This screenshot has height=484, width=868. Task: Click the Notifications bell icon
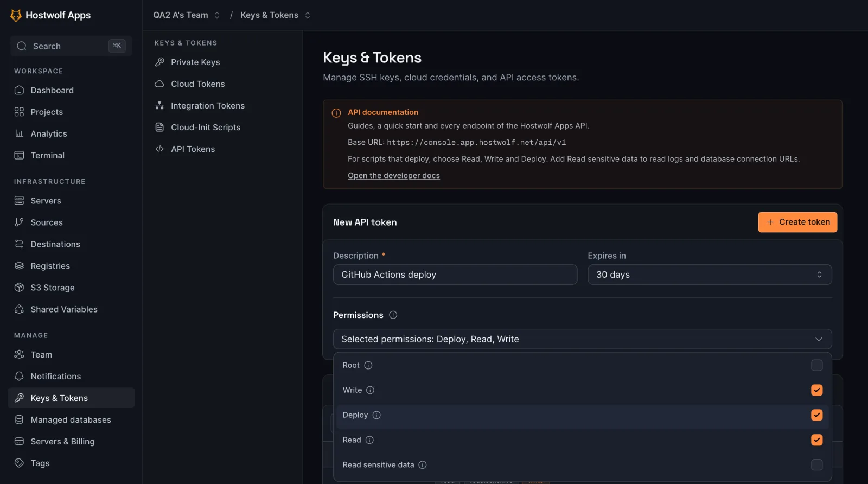click(x=19, y=376)
